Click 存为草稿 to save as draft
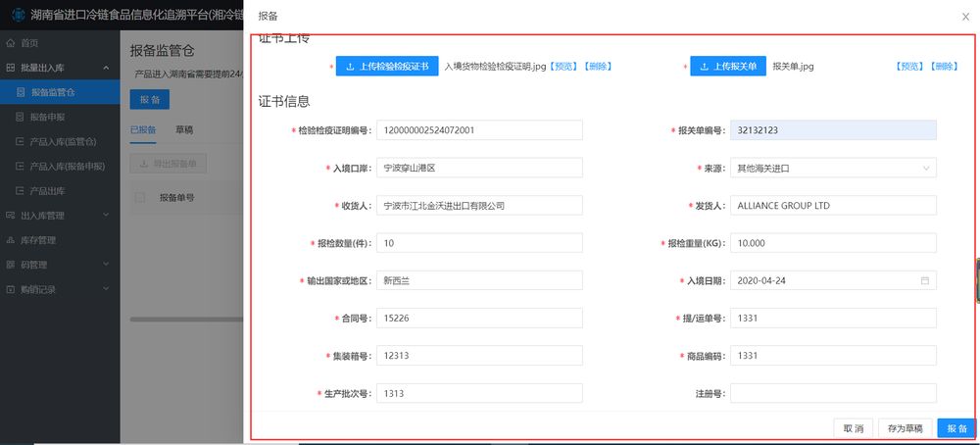 point(905,428)
